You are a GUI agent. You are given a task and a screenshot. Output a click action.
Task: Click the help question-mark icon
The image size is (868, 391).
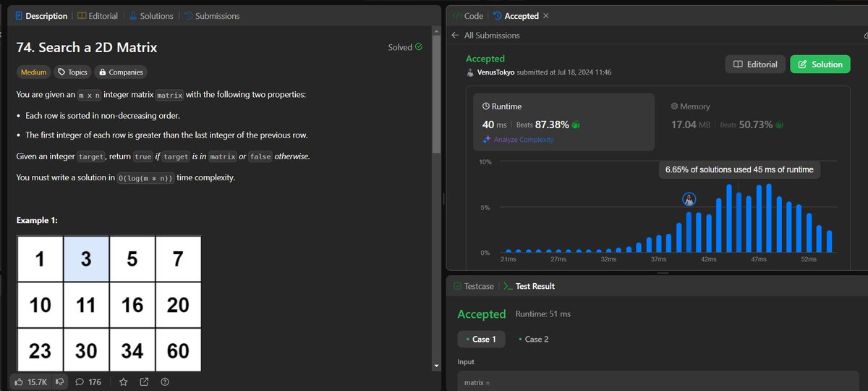165,382
